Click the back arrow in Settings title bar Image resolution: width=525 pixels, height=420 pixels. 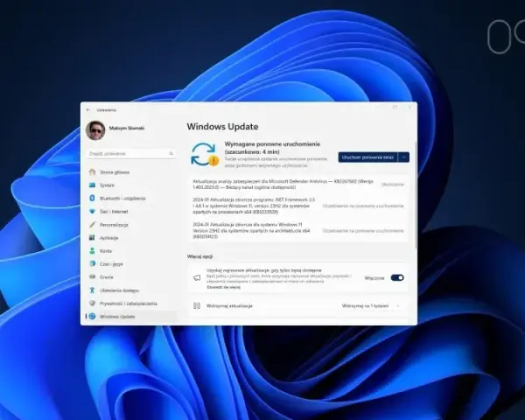pyautogui.click(x=87, y=110)
